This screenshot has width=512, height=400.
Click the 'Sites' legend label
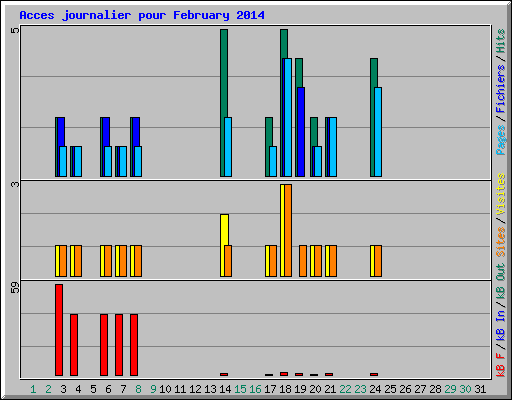point(500,242)
